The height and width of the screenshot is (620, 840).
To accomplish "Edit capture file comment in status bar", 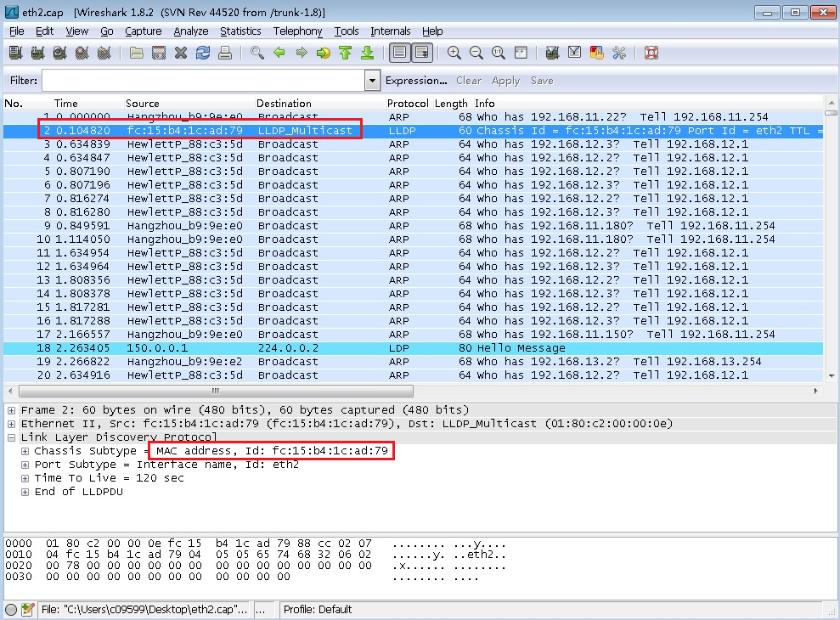I will pos(28,609).
